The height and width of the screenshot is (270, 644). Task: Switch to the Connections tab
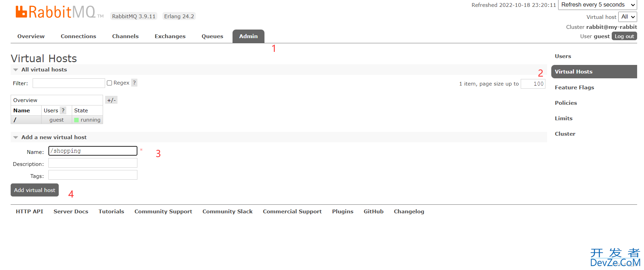pos(78,36)
